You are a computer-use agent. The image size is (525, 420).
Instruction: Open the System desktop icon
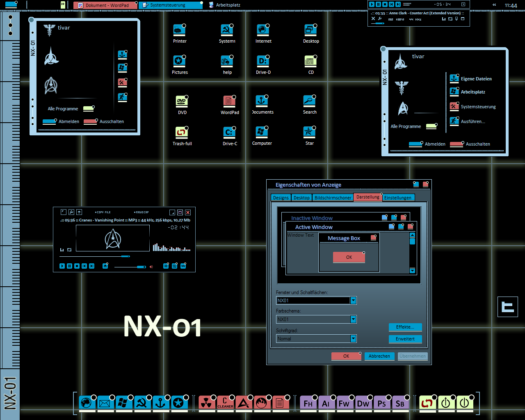tap(227, 34)
